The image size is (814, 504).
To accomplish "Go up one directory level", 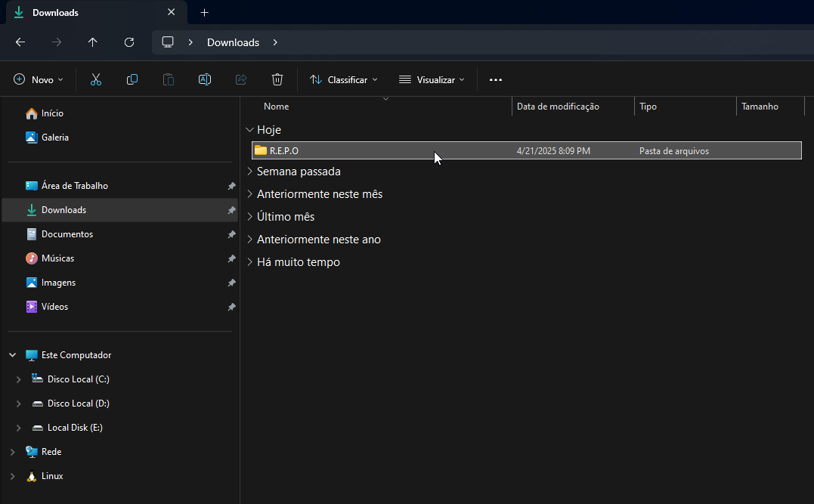I will pos(93,42).
